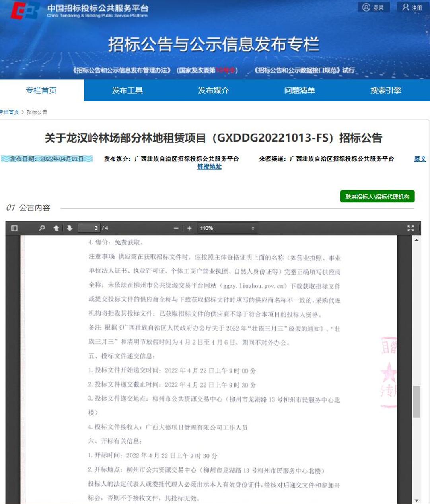The height and width of the screenshot is (504, 430).
Task: Click the platform logo in the header
Action: (x=25, y=11)
